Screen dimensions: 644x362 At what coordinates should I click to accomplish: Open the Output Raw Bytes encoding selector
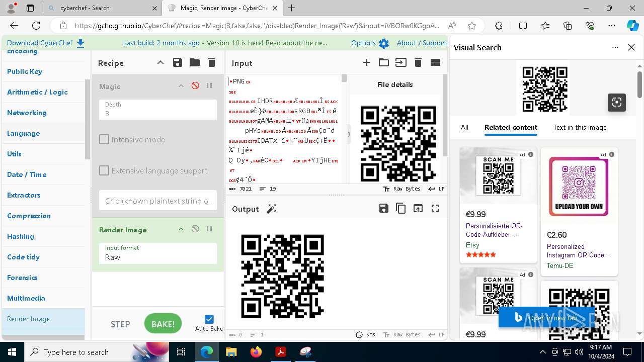[401, 334]
